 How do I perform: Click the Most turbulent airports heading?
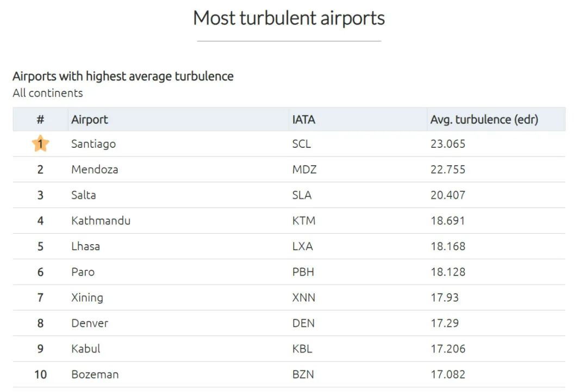[289, 18]
